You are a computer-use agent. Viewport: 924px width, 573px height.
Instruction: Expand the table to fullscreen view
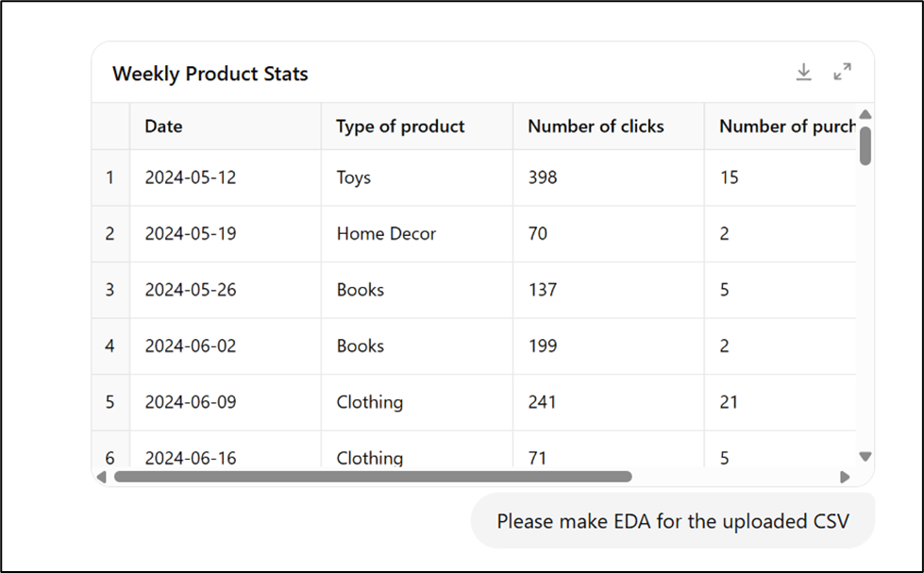(x=843, y=72)
